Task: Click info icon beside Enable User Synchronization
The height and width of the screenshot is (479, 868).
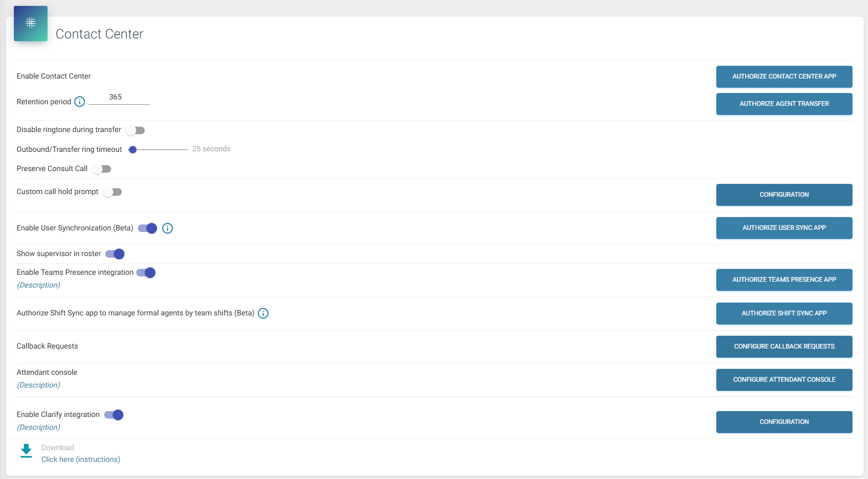Action: pos(167,228)
